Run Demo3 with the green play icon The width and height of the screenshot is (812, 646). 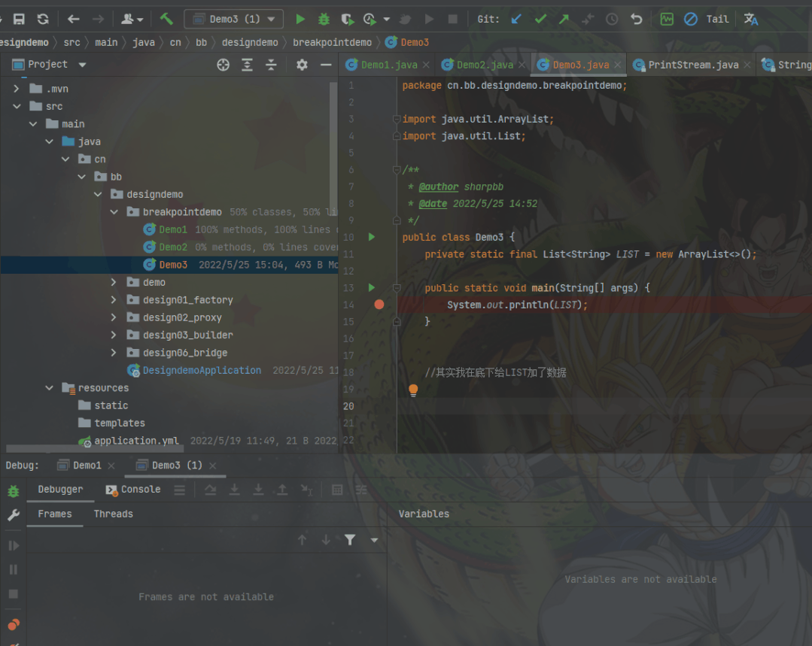[x=300, y=19]
